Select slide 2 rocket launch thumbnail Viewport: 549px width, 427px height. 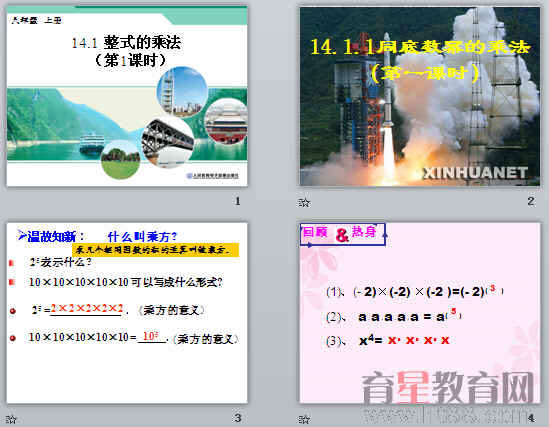420,96
